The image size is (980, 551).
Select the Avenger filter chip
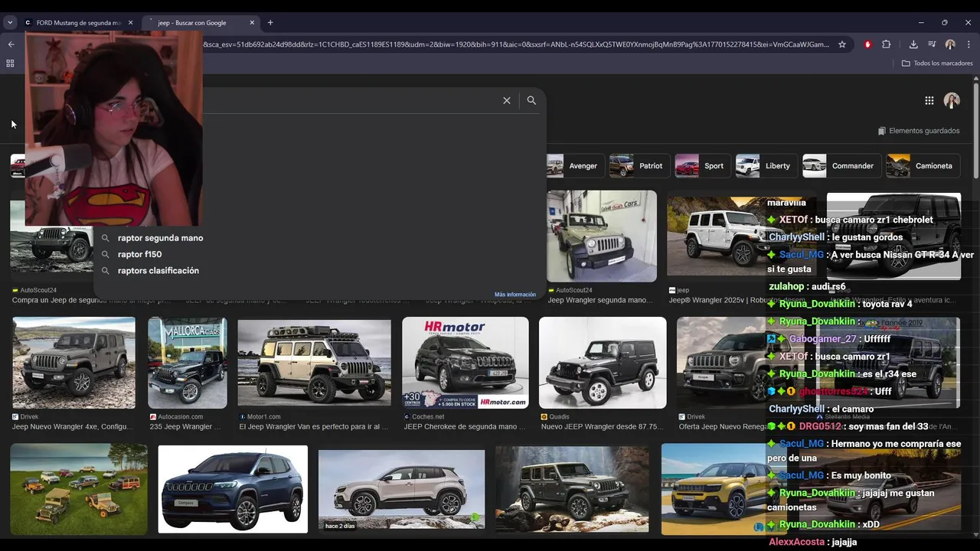click(573, 166)
